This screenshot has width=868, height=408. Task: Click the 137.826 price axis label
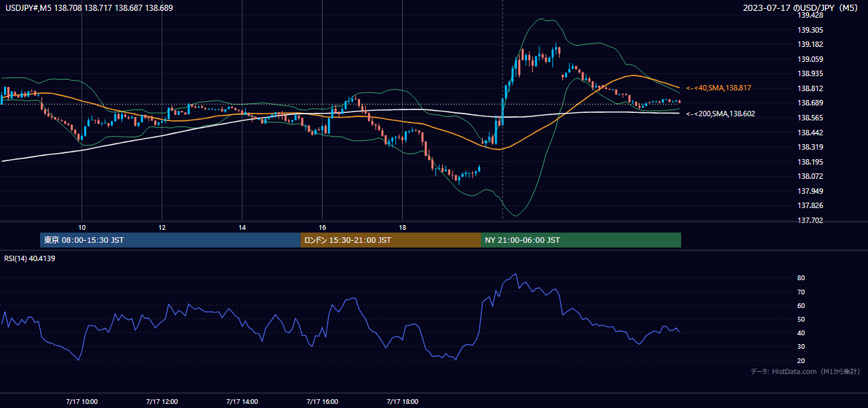pos(810,205)
